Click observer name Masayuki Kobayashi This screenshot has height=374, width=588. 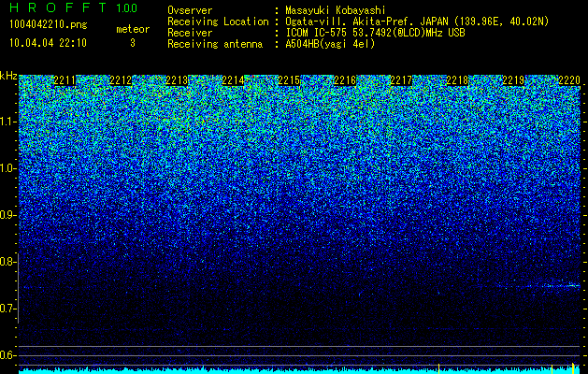(x=336, y=10)
